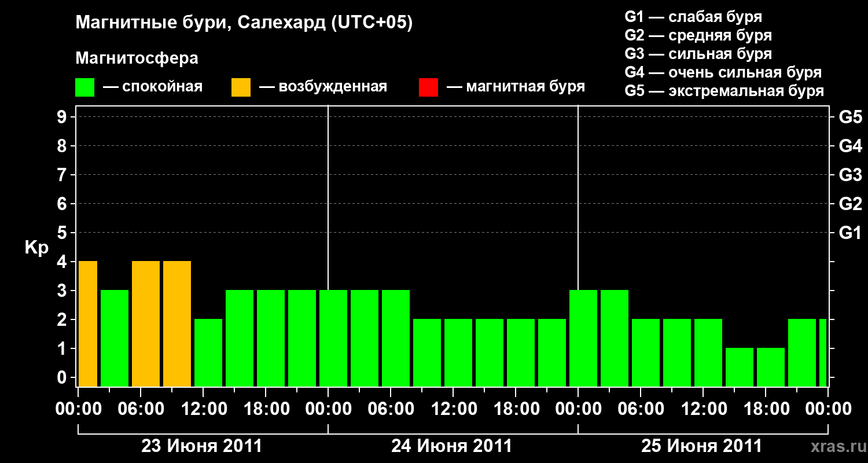This screenshot has width=868, height=463.
Task: Click the green 'спокойная' legend swatch
Action: click(85, 87)
